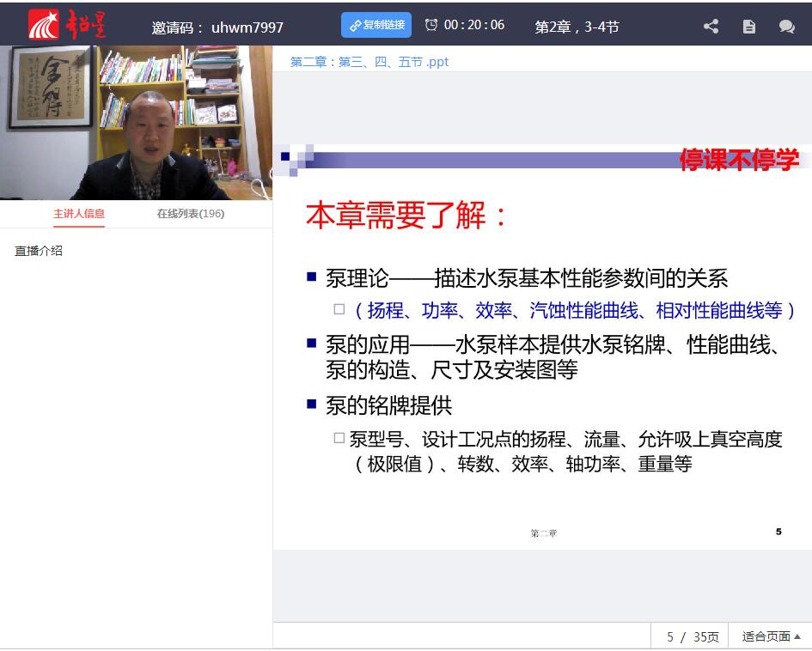
Task: Open the 在线列表(196) tab
Action: [x=190, y=214]
